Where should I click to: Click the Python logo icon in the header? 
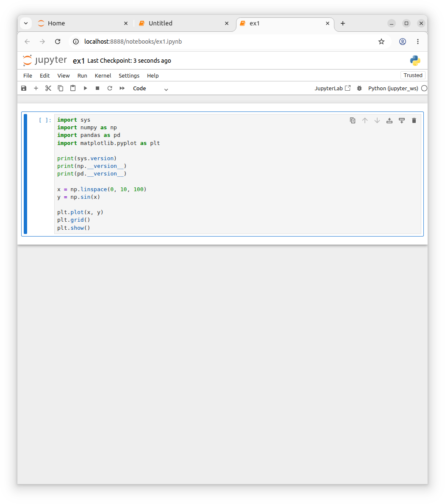415,61
